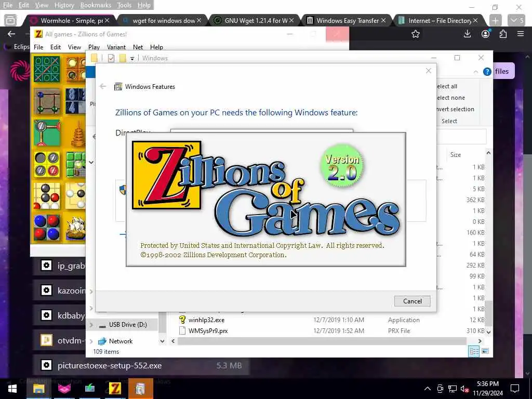Open the Variant menu in Zillions
This screenshot has width=532, height=399.
[116, 47]
